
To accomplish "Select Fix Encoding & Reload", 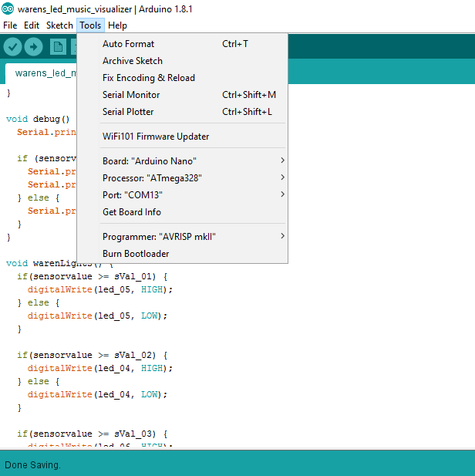I will (x=182, y=78).
